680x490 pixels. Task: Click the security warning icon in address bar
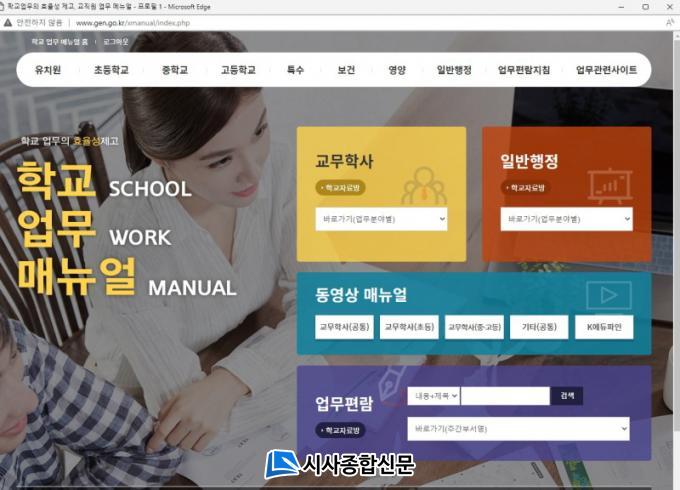coord(8,21)
